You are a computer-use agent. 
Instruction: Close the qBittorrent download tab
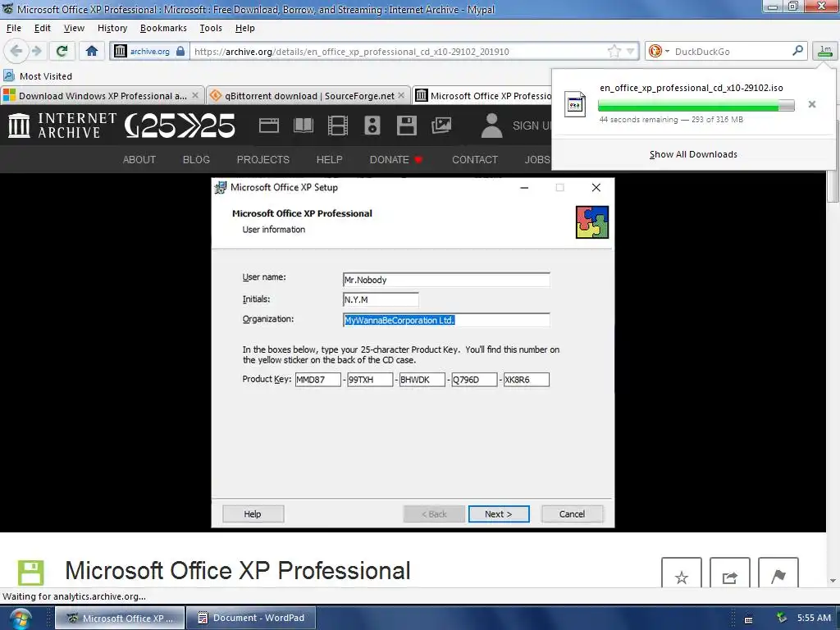401,95
